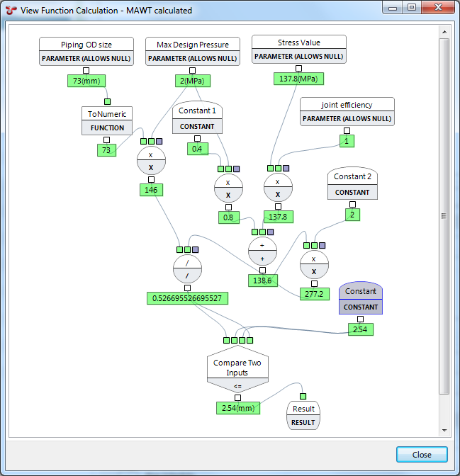Click the Stress Value parameter node

click(x=298, y=49)
